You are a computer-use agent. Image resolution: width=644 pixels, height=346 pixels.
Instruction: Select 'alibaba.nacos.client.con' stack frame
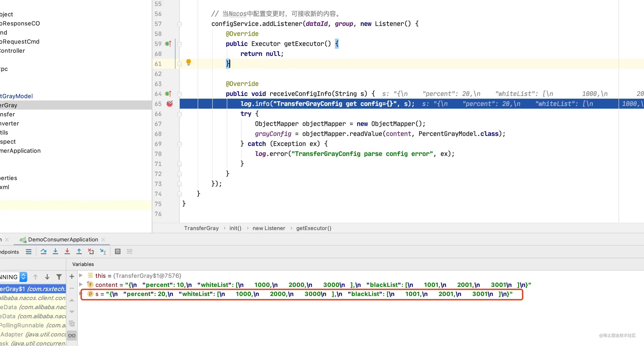tap(33, 298)
